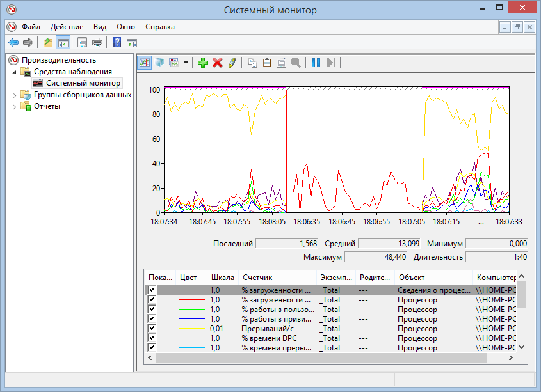Click the Back arrow in toolbar

(x=13, y=43)
